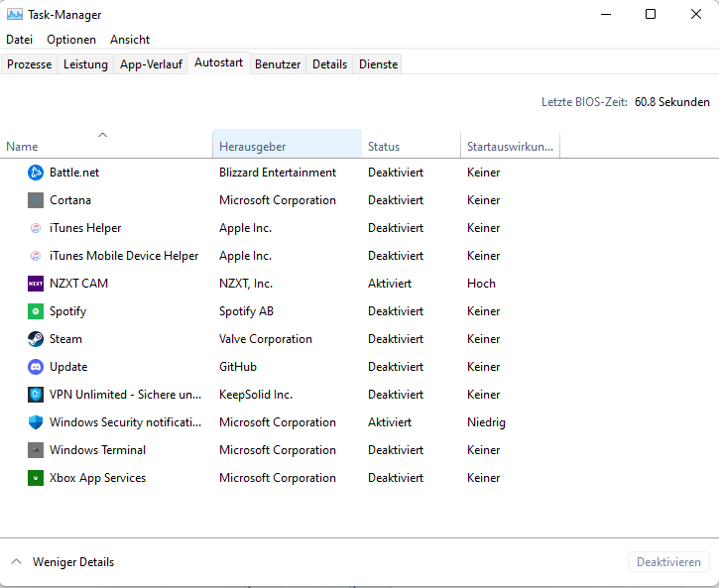Click the GitHub publisher cell
The image size is (719, 588).
238,367
